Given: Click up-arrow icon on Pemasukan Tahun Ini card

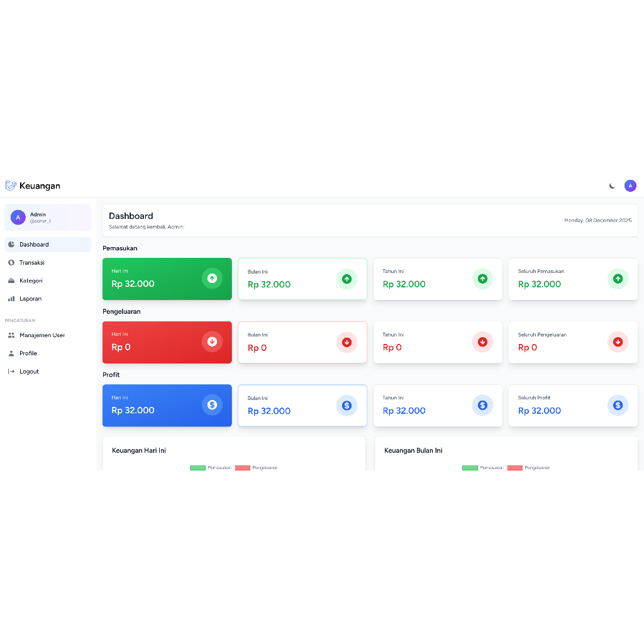Looking at the screenshot, I should [x=482, y=279].
